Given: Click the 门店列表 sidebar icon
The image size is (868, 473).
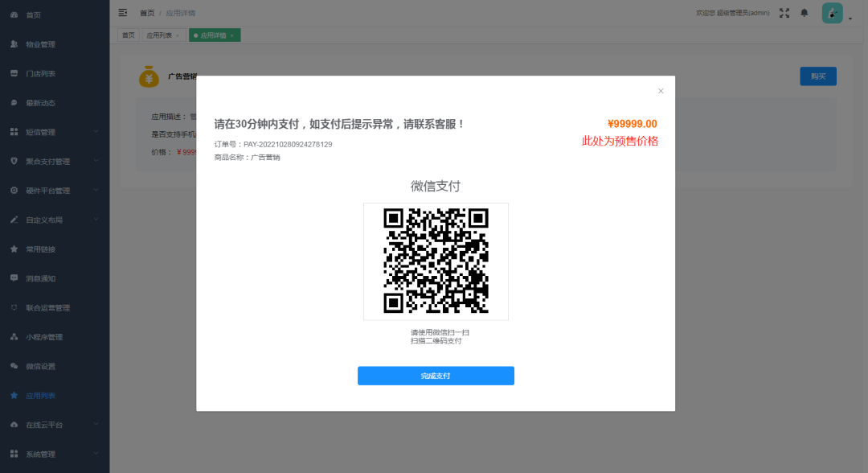Looking at the screenshot, I should [14, 74].
